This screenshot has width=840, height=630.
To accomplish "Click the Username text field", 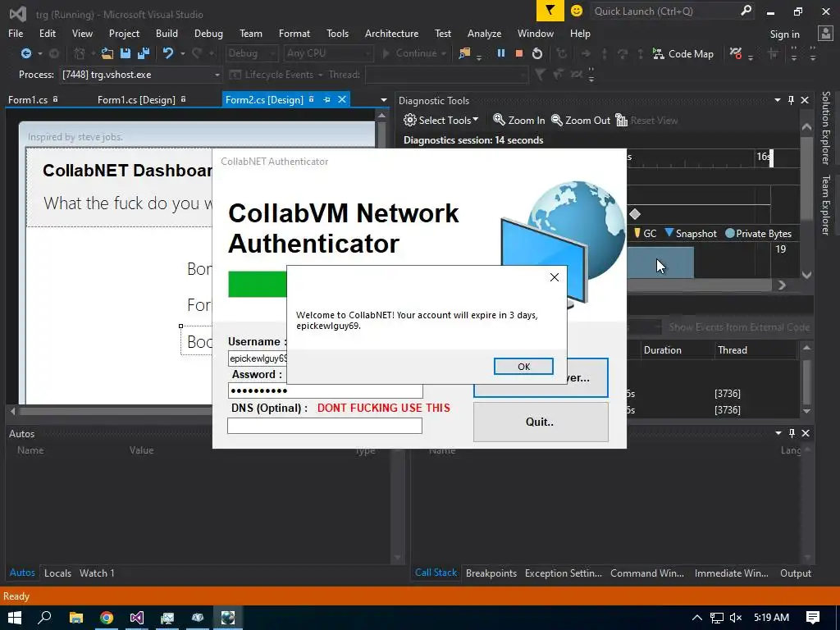I will 258,358.
